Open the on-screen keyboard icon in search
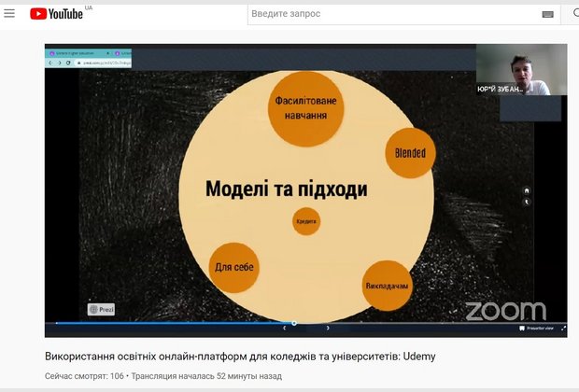 [x=547, y=14]
